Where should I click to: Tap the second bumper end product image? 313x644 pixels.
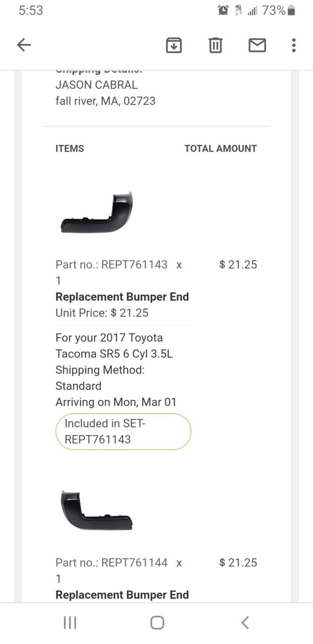pyautogui.click(x=96, y=510)
